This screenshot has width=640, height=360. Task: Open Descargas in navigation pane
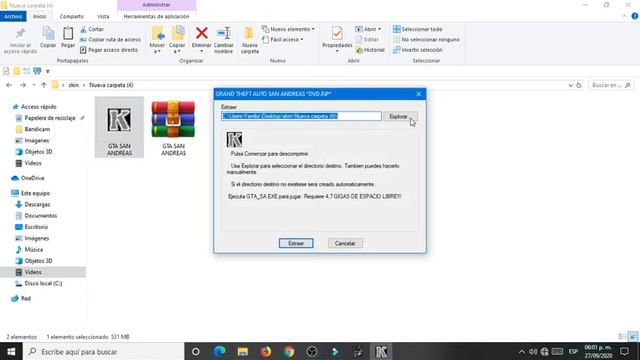(37, 204)
